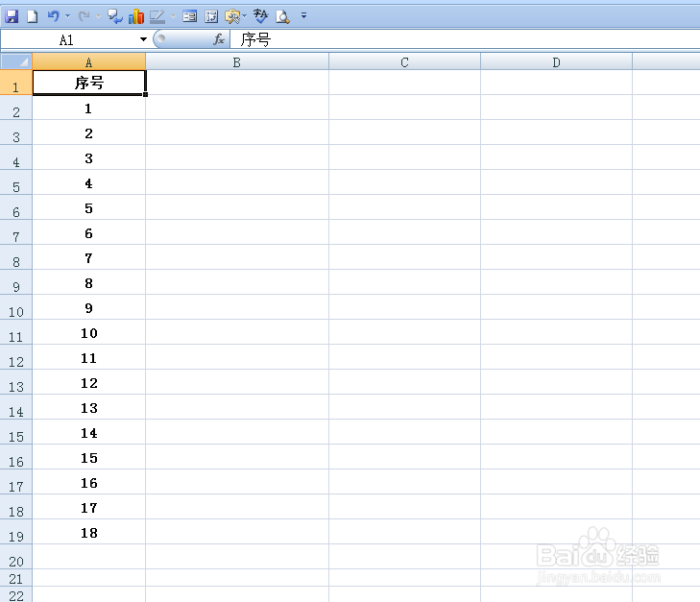Select row 19 header

[16, 532]
